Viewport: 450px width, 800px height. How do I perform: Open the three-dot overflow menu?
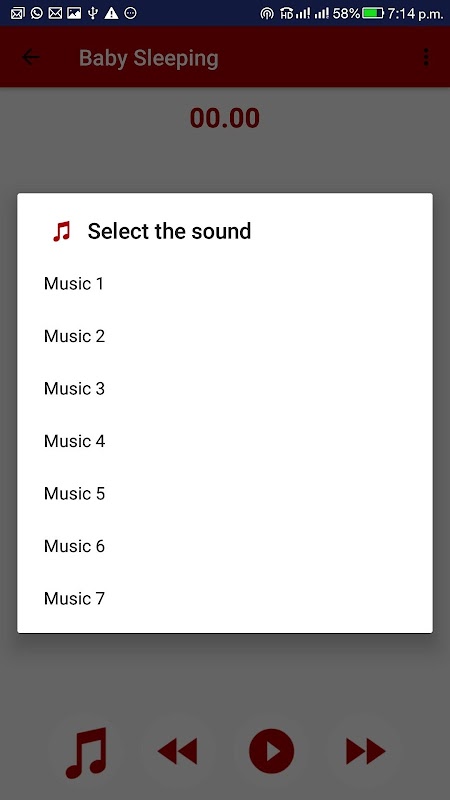click(426, 57)
